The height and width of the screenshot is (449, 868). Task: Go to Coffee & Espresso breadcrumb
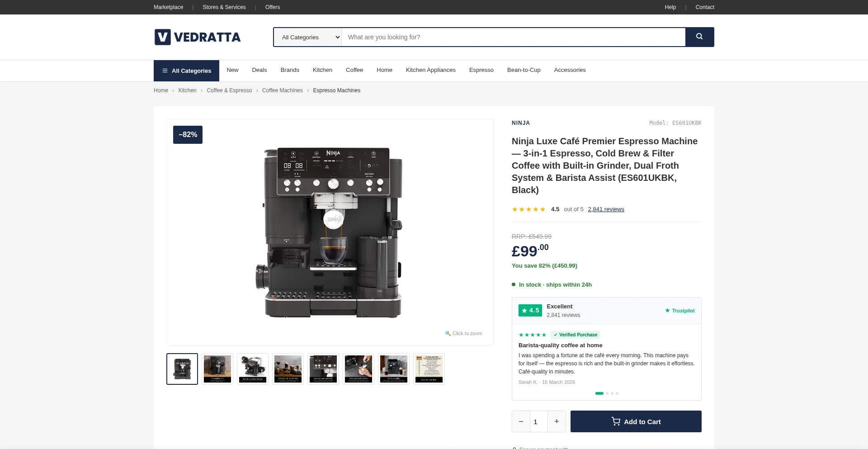[229, 90]
